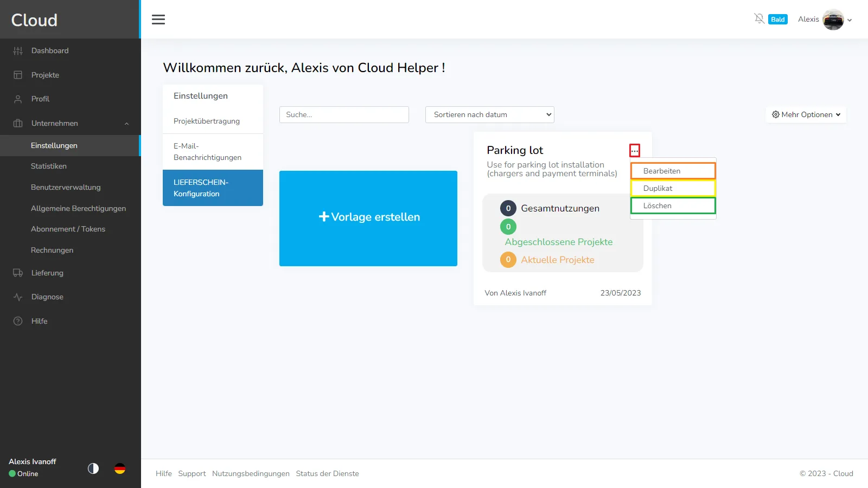Click the Profil person icon in sidebar
Viewport: 868px width, 488px height.
[18, 99]
